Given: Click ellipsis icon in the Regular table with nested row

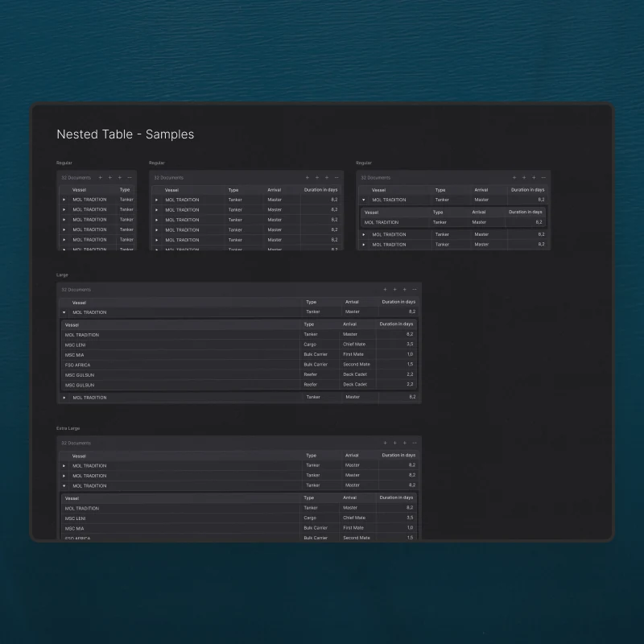Looking at the screenshot, I should (543, 177).
